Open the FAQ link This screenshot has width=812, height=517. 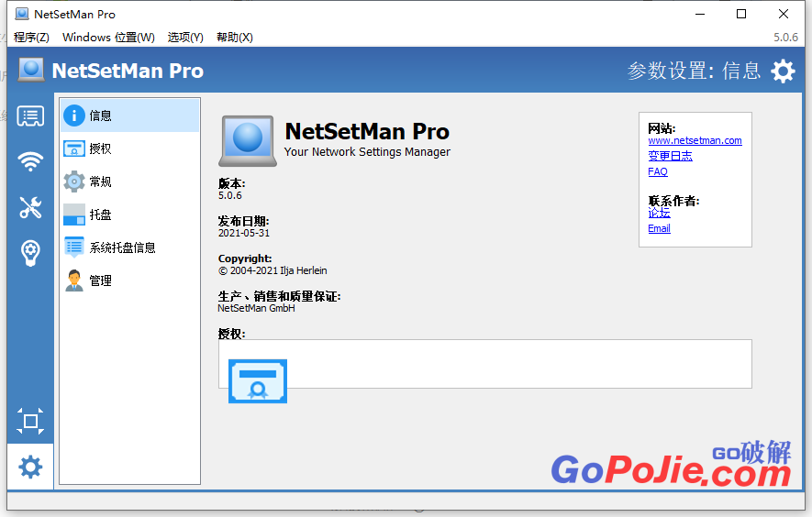pyautogui.click(x=658, y=171)
